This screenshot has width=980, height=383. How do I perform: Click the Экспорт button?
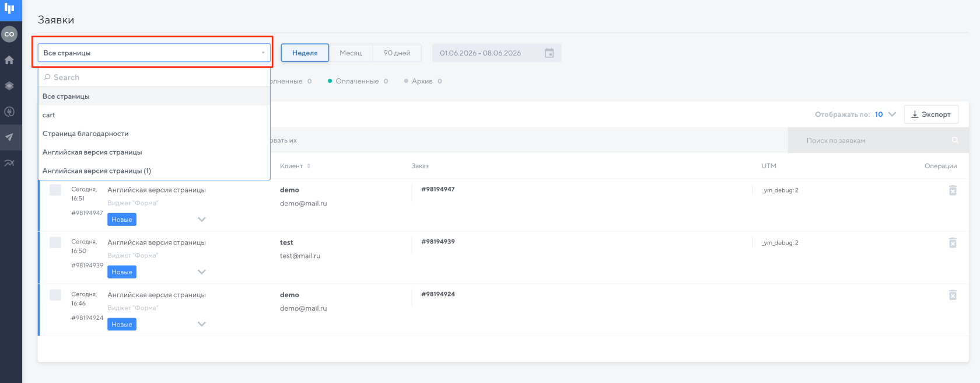tap(931, 114)
